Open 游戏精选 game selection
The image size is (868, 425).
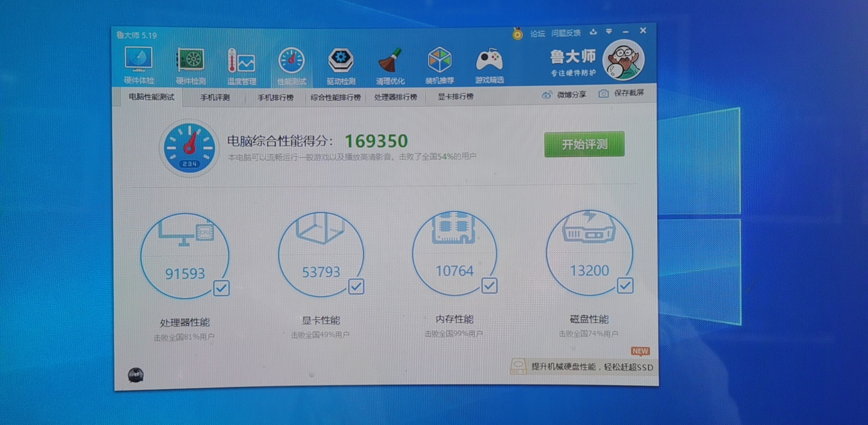click(490, 63)
